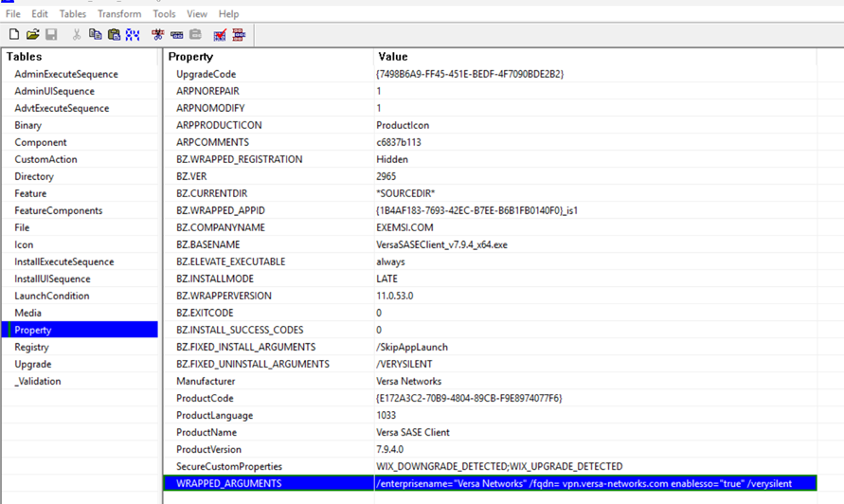Click the Value column header
The height and width of the screenshot is (504, 844).
click(595, 57)
